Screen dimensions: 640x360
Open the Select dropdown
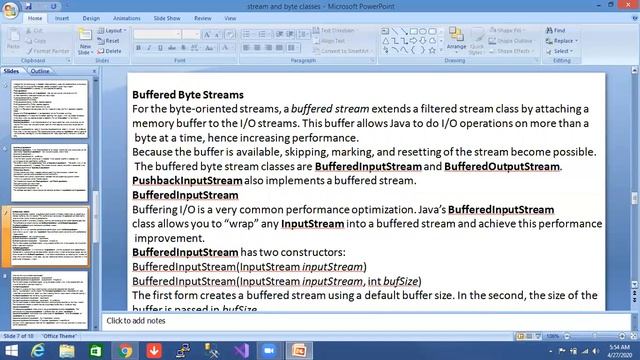point(560,51)
